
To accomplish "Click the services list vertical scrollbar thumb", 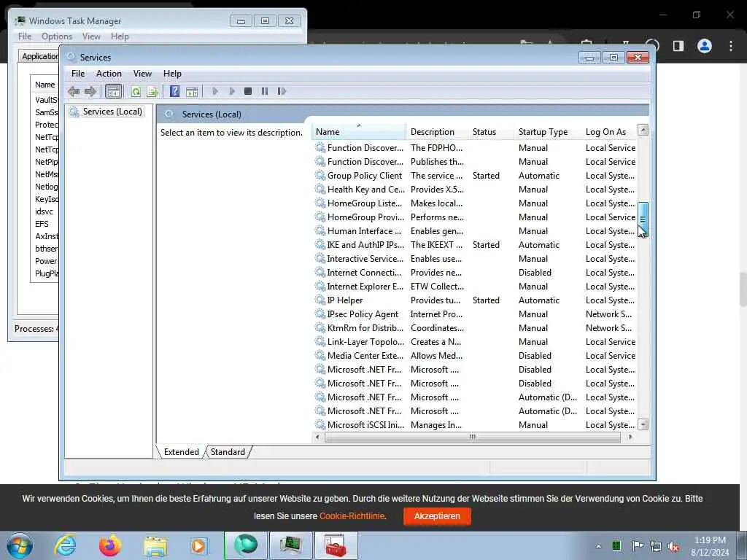I will [643, 219].
